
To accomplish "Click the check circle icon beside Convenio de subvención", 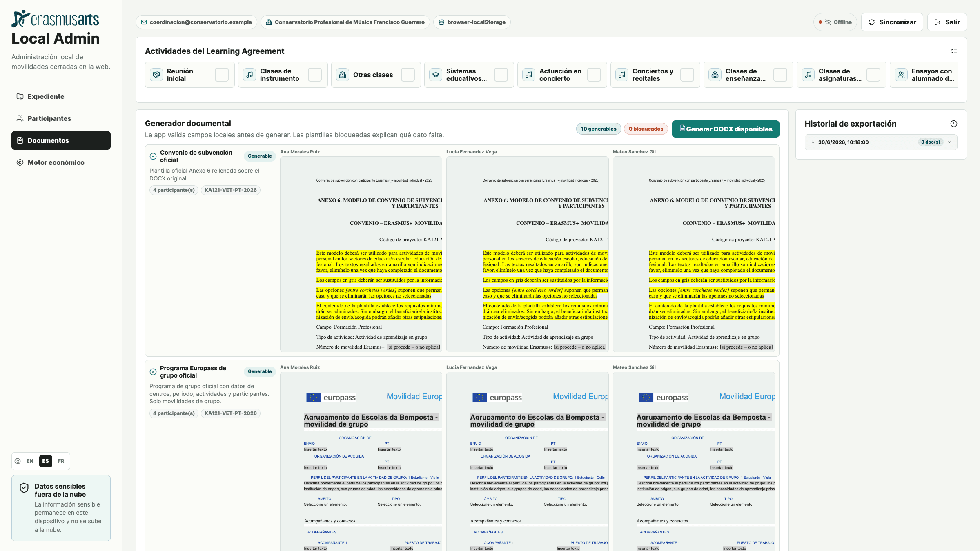I will (153, 156).
